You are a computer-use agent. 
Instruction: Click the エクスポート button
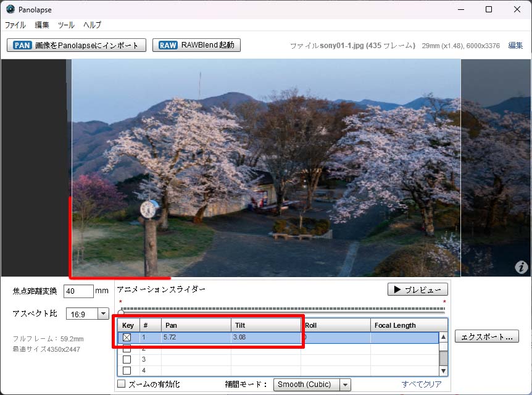tap(486, 336)
